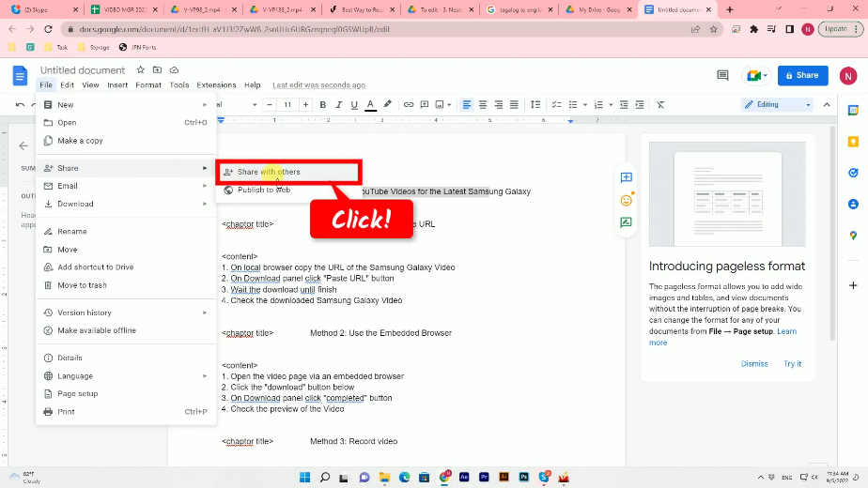Star the Untitled document
Screen dimensions: 868x488
tap(140, 70)
